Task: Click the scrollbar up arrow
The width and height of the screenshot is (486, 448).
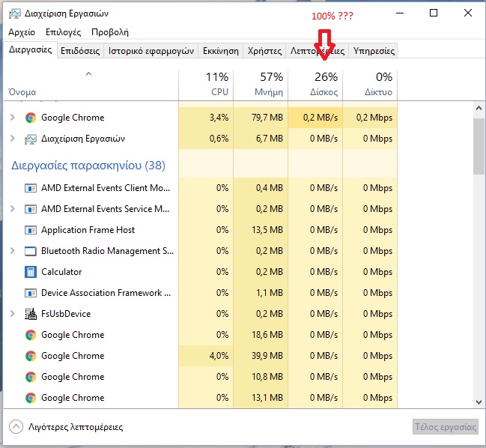Action: point(479,108)
